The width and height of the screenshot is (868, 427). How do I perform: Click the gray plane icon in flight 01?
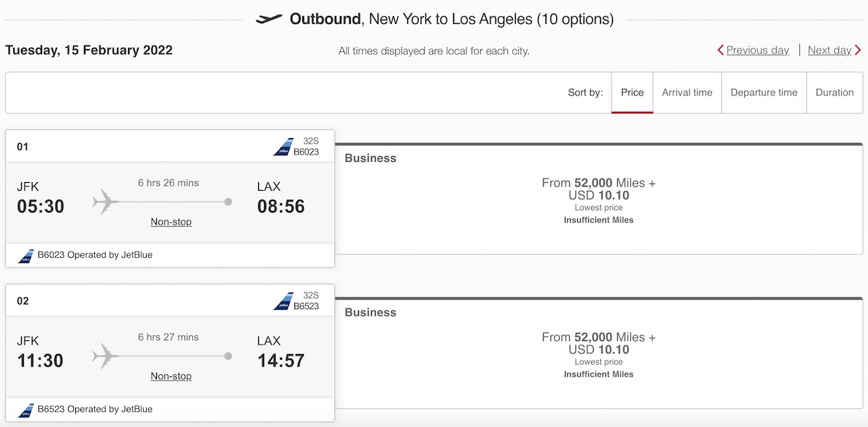(106, 202)
